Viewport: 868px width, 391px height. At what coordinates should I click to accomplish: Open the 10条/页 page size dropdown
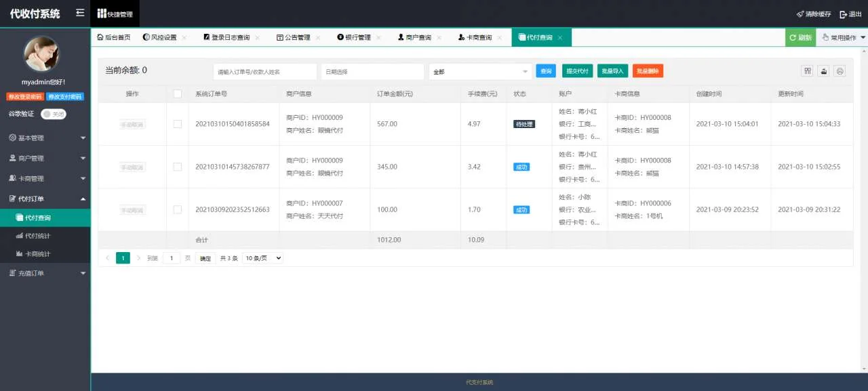(262, 258)
